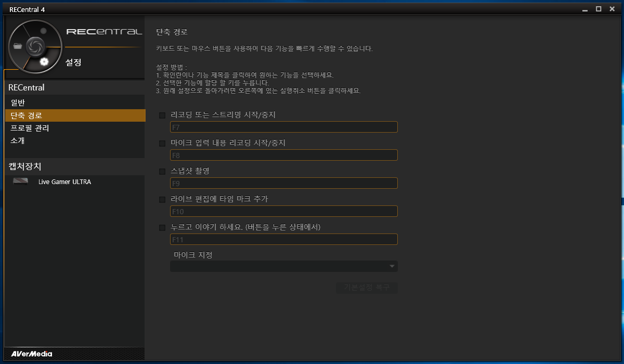This screenshot has width=624, height=364.
Task: Toggle 마이크 입력 내용 리코딩 시작/중지 checkbox
Action: tap(162, 143)
